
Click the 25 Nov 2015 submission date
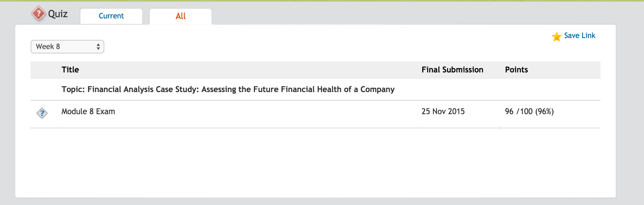(443, 111)
